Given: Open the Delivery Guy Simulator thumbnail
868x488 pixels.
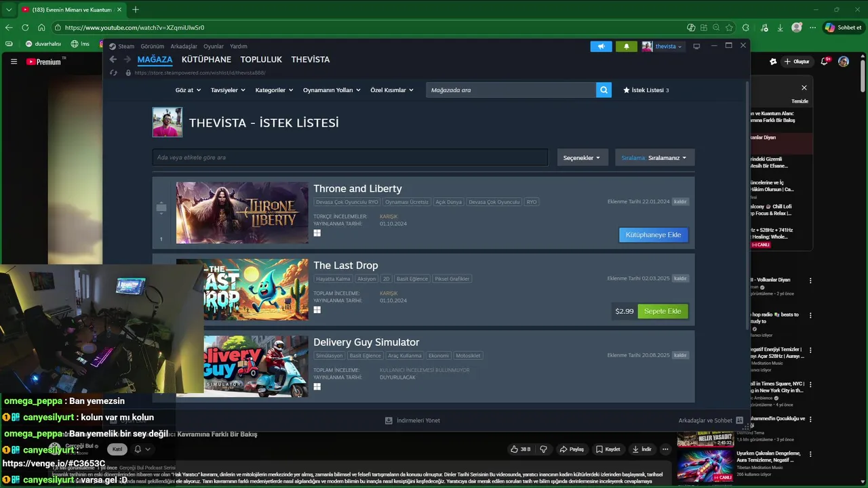Looking at the screenshot, I should 256,366.
